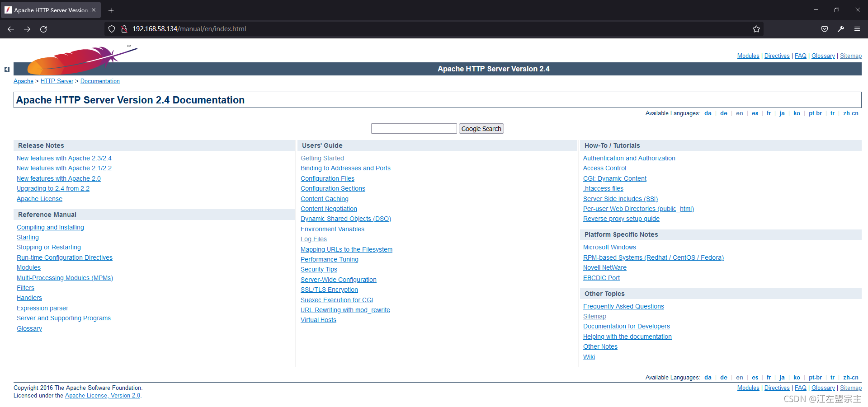Open Security Tips link

coord(319,269)
